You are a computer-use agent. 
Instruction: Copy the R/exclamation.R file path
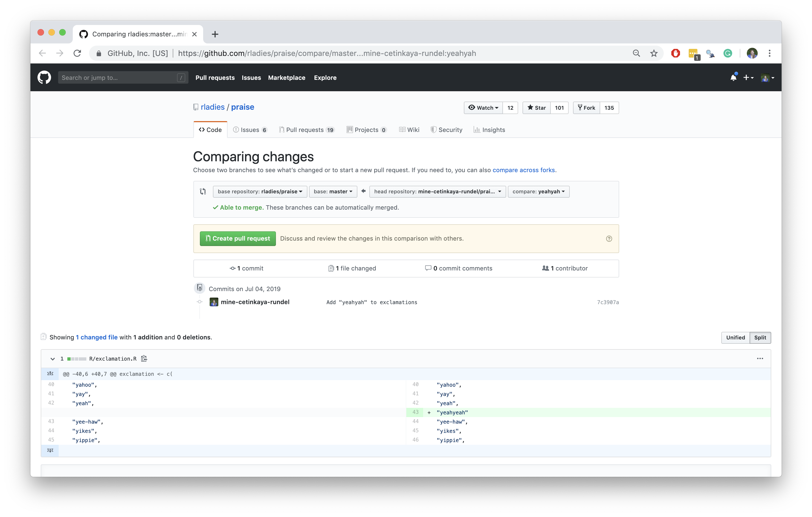point(144,358)
